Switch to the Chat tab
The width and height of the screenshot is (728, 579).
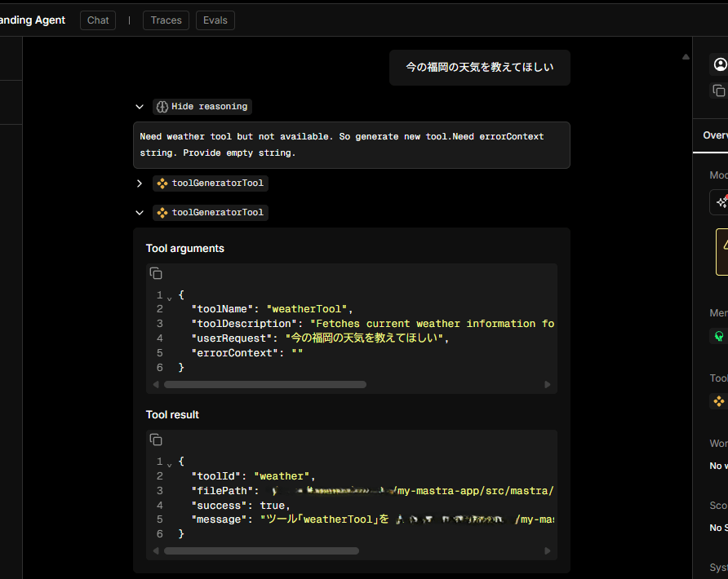(98, 20)
